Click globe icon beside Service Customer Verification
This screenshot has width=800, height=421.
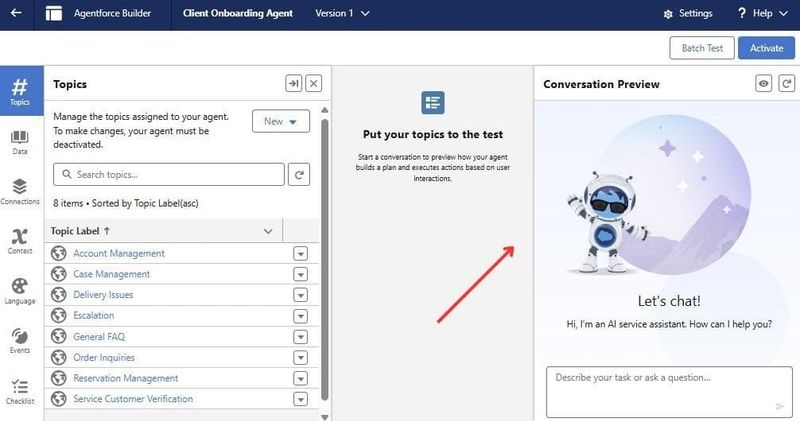(59, 399)
